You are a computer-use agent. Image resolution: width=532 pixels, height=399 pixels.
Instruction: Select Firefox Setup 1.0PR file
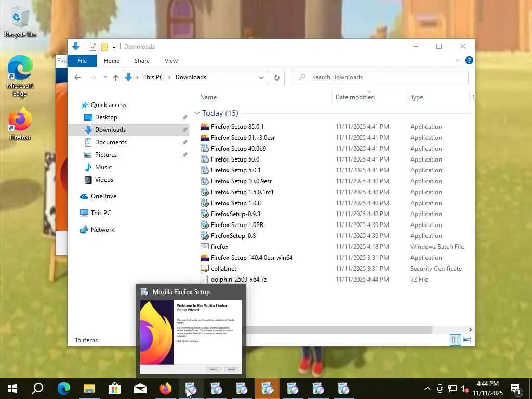[237, 224]
